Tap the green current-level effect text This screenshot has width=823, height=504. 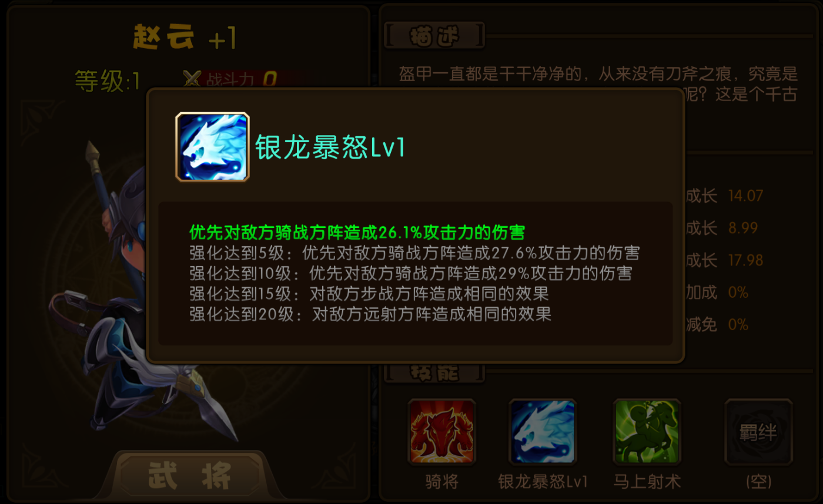[x=357, y=232]
